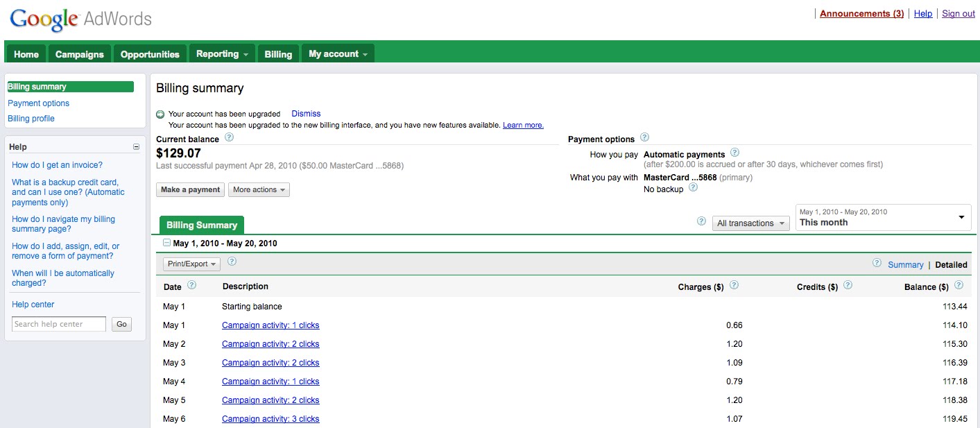Open May 4 Campaign activity: 1 clicks
980x428 pixels.
270,382
